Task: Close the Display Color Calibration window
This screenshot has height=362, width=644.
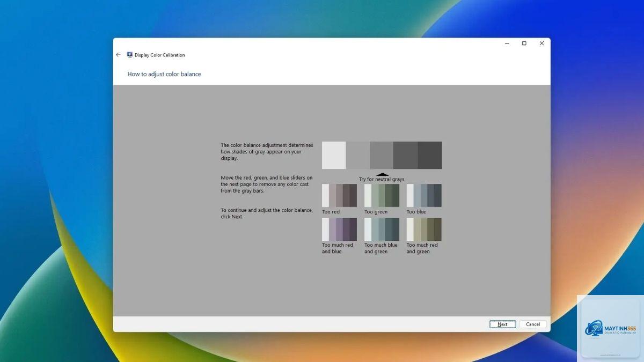Action: tap(541, 43)
